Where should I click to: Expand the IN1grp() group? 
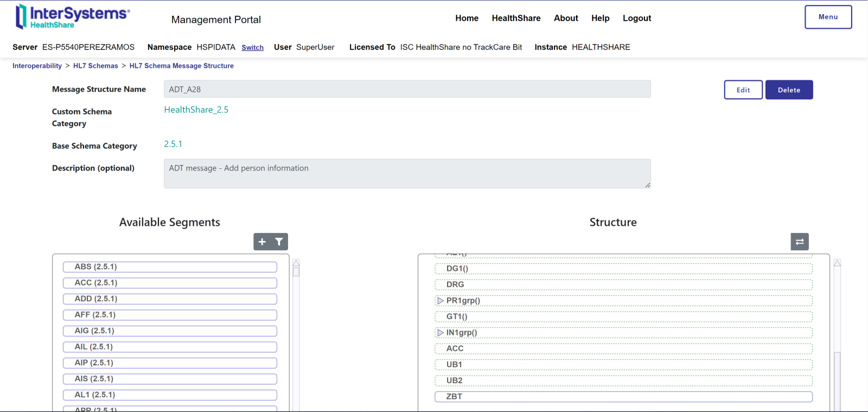[x=441, y=333]
